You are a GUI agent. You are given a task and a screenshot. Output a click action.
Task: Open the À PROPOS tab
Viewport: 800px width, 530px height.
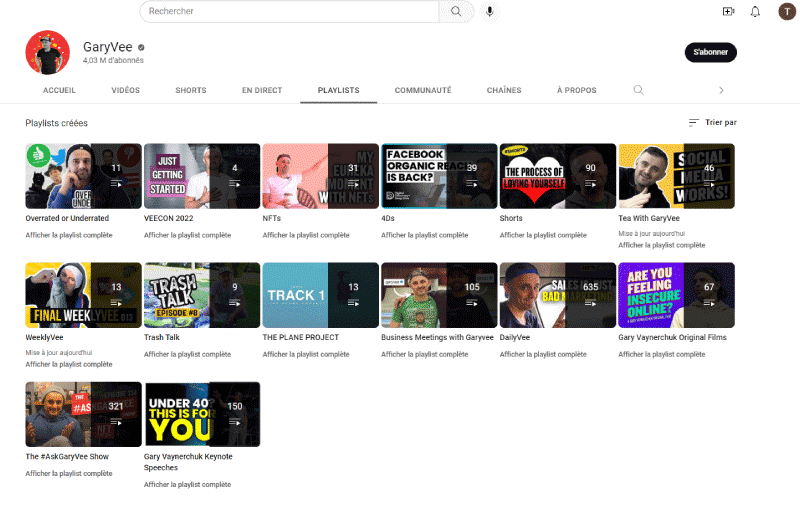pos(577,90)
